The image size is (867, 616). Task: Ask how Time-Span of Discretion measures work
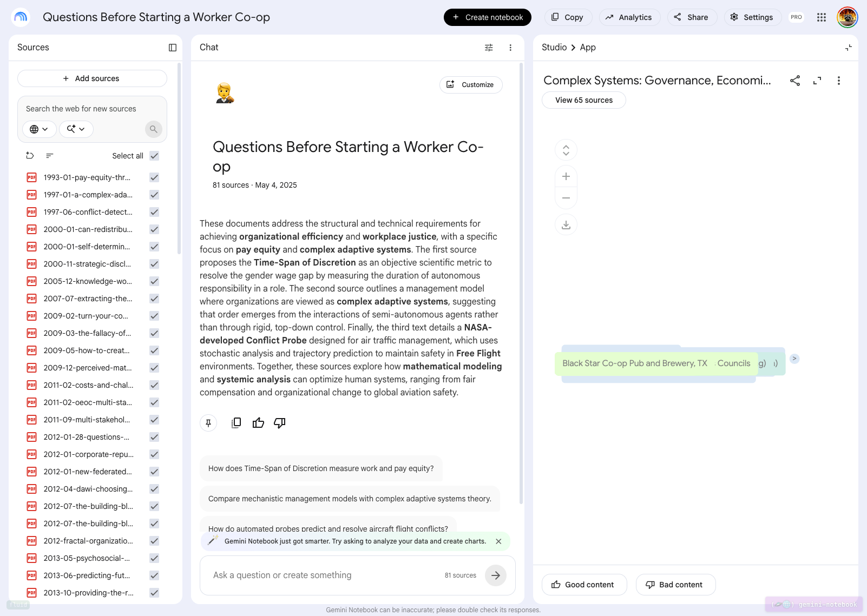point(321,468)
